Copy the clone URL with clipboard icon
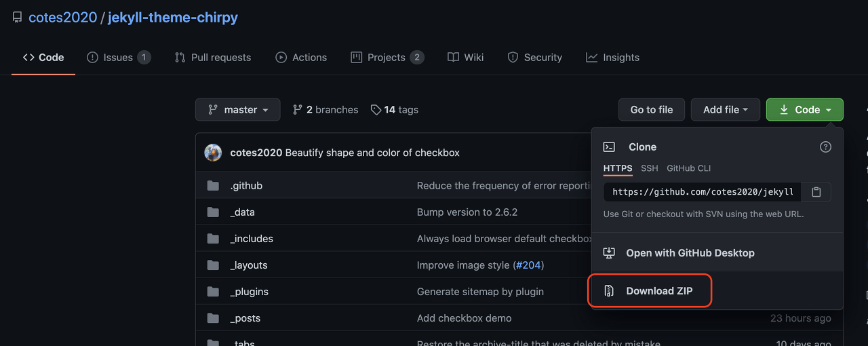868x346 pixels. [816, 192]
